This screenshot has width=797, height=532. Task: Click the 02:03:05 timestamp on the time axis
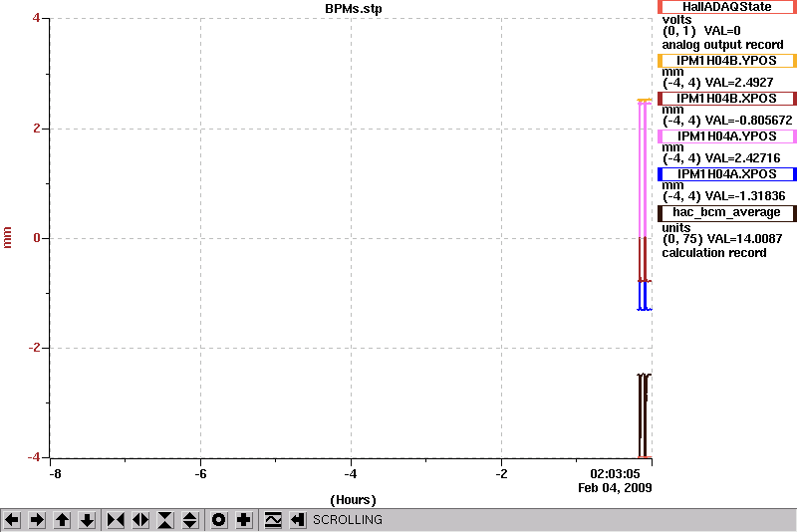click(x=615, y=474)
